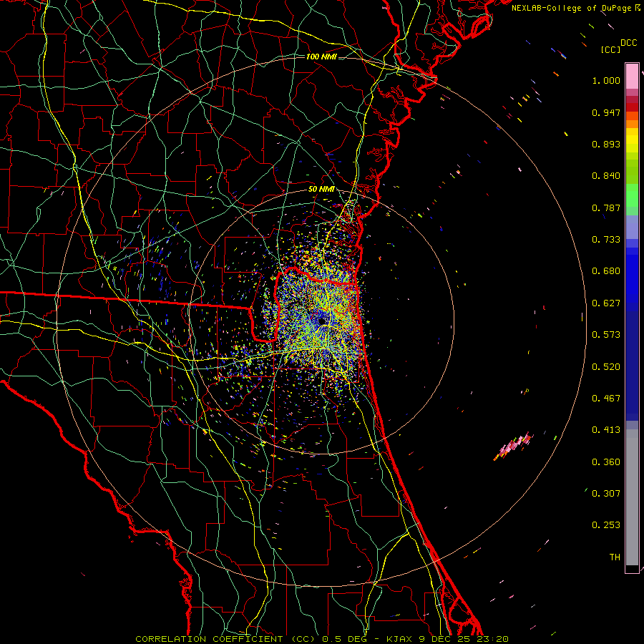Image resolution: width=644 pixels, height=644 pixels.
Task: Click the 0.307 color scale label
Action: click(x=606, y=494)
